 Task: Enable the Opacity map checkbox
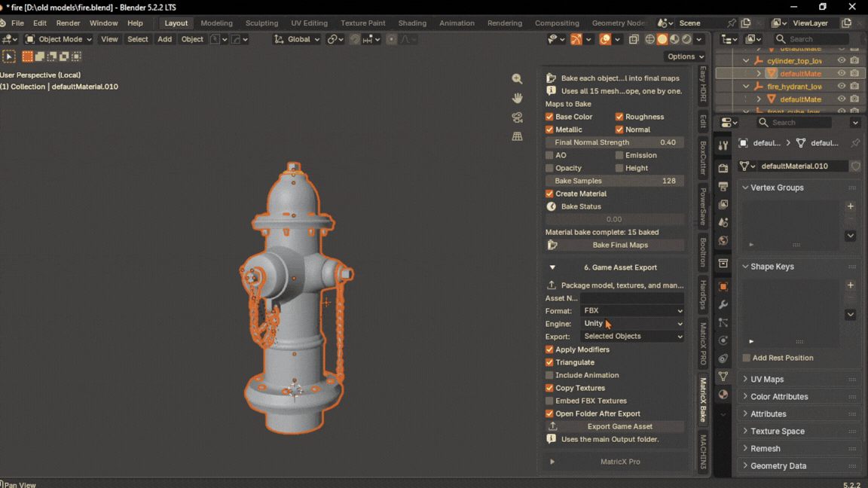point(549,168)
